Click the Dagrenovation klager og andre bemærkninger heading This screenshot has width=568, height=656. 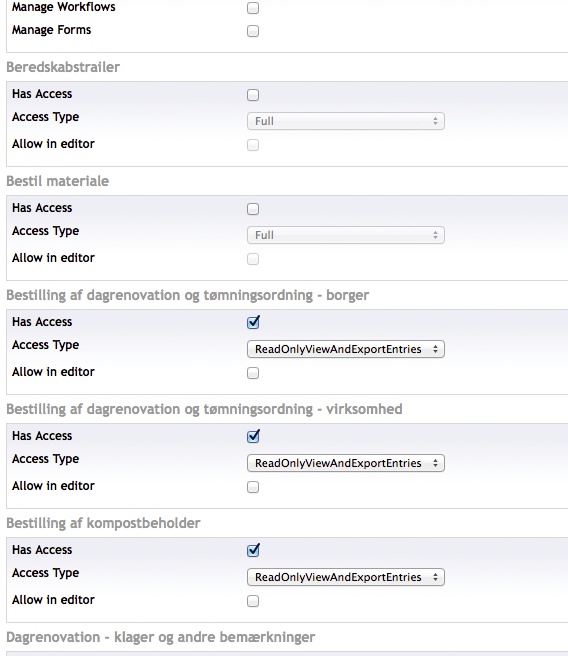[x=161, y=637]
